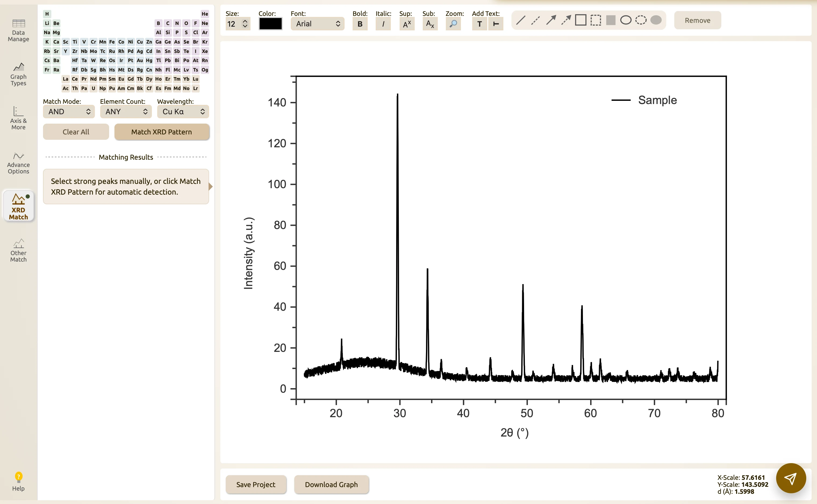Select the filled gray rectangle tool
817x504 pixels.
coord(610,20)
